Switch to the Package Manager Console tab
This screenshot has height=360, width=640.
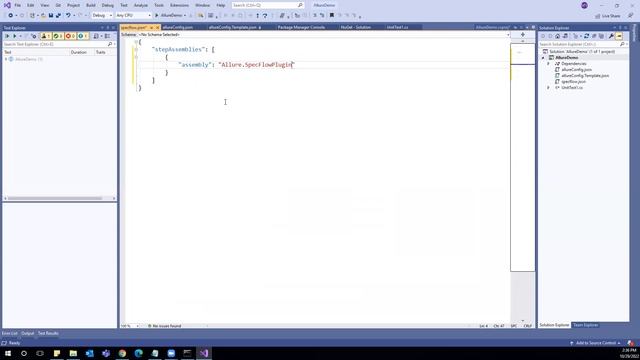pos(301,27)
